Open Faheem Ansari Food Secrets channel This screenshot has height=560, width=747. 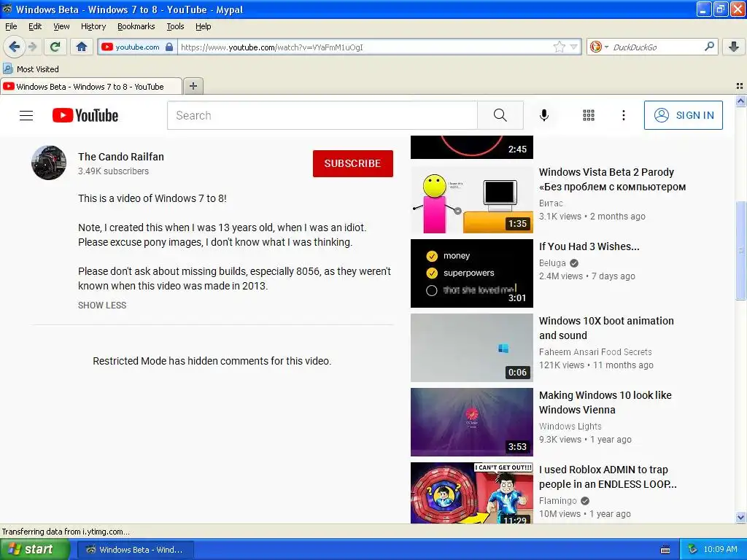click(595, 352)
